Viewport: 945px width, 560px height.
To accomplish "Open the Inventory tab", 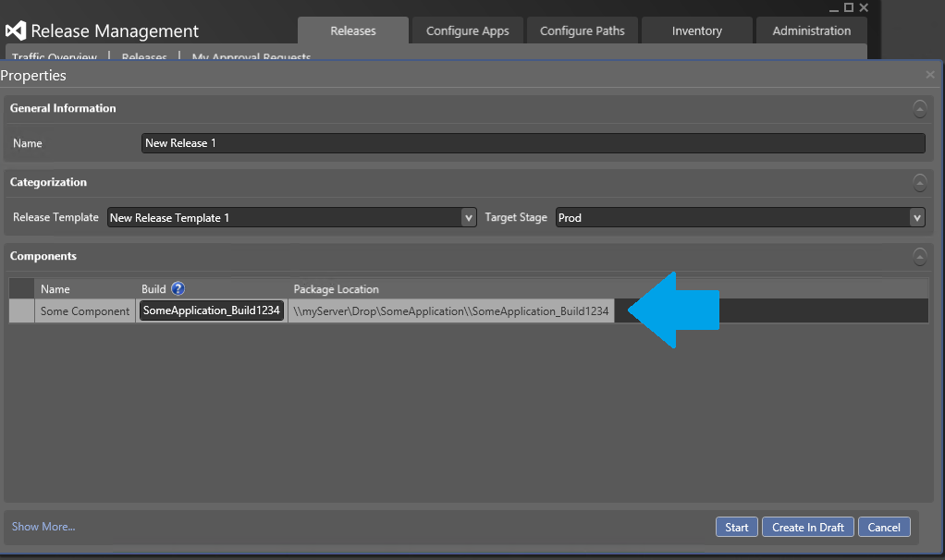I will (x=696, y=30).
